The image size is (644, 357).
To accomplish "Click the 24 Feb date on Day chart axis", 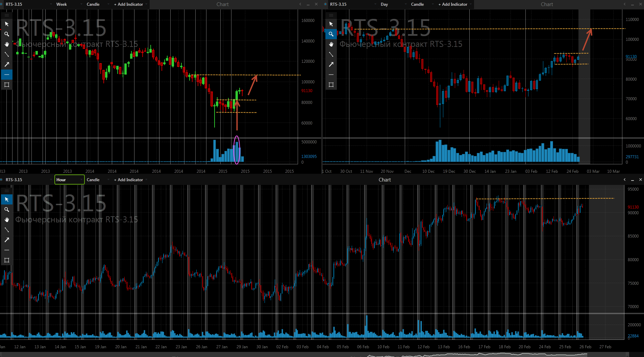I will pyautogui.click(x=572, y=171).
